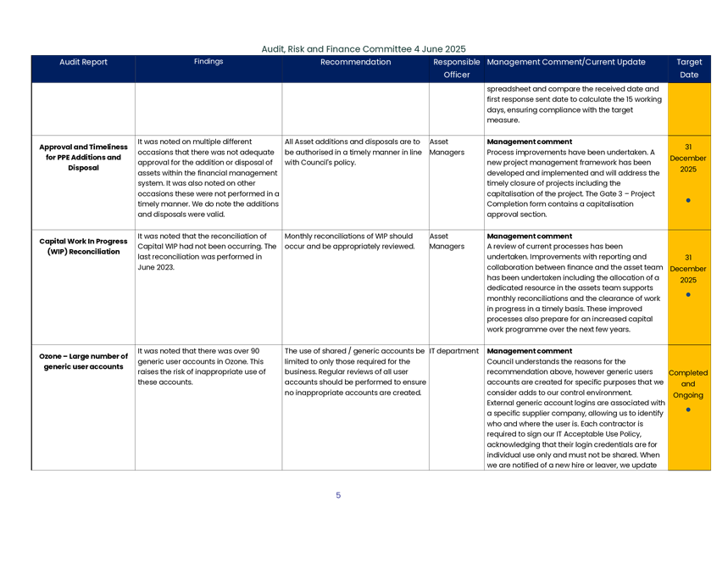
Task: Select the 'Findings' column header
Action: (208, 61)
